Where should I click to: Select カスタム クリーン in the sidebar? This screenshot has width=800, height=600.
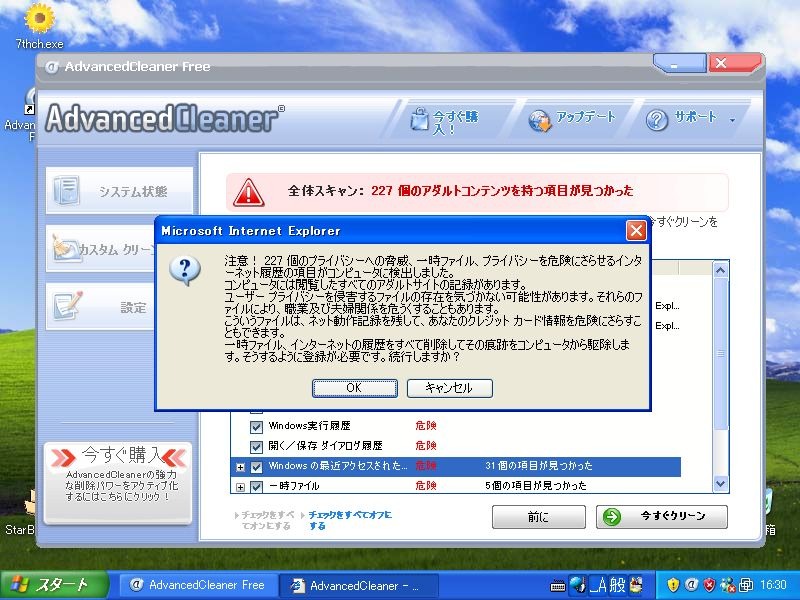click(x=101, y=248)
